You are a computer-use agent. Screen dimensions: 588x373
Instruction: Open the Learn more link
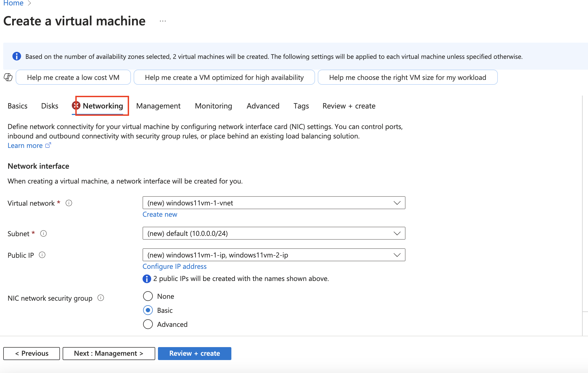[x=25, y=145]
